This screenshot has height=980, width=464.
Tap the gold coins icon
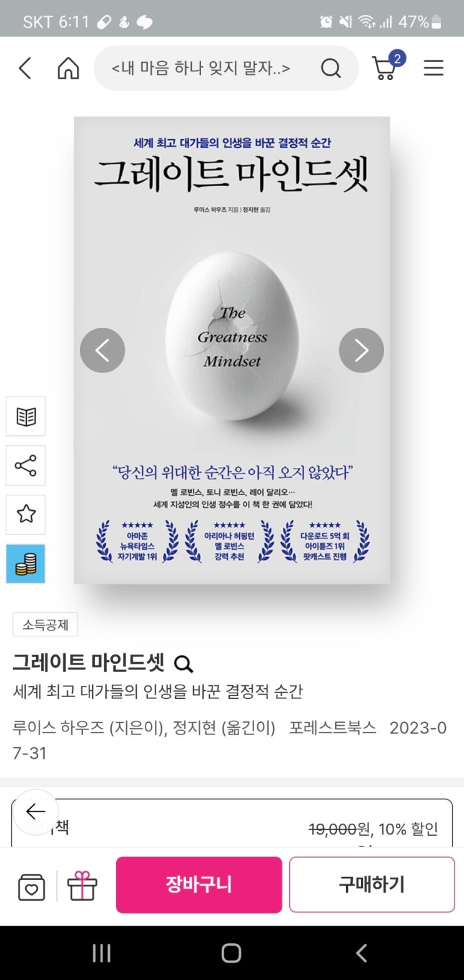point(26,563)
